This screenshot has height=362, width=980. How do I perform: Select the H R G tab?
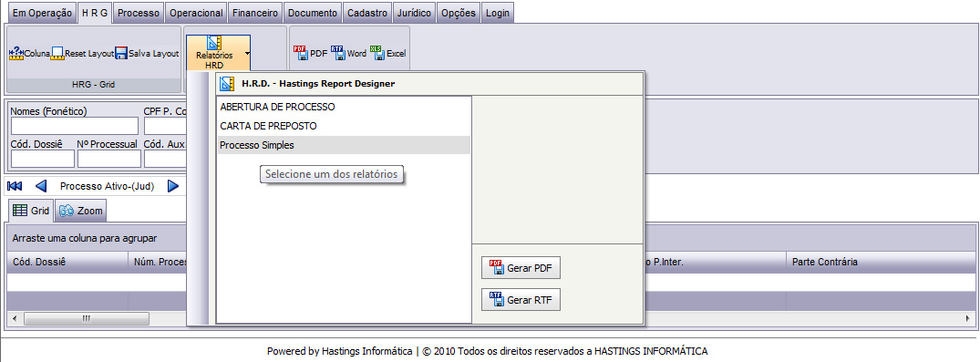pos(95,13)
